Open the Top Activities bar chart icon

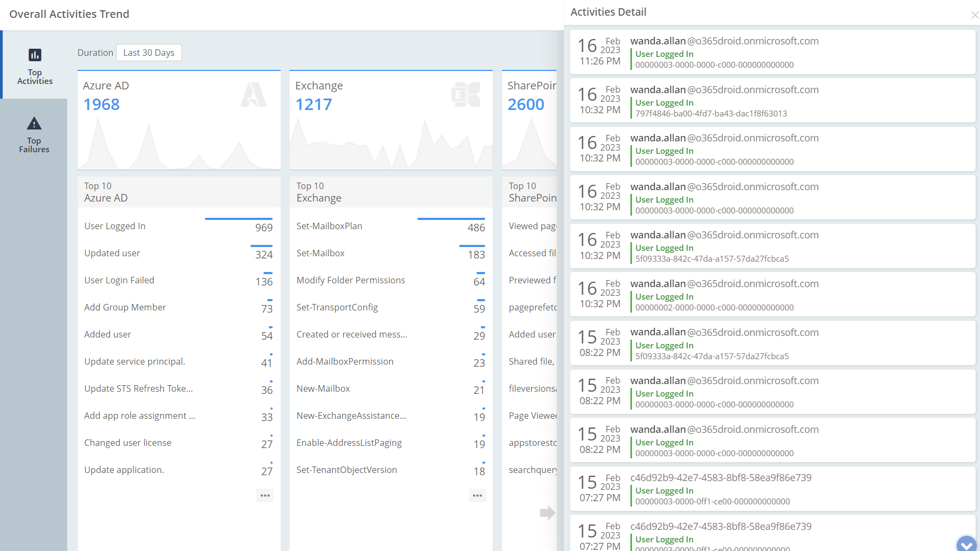click(x=35, y=55)
